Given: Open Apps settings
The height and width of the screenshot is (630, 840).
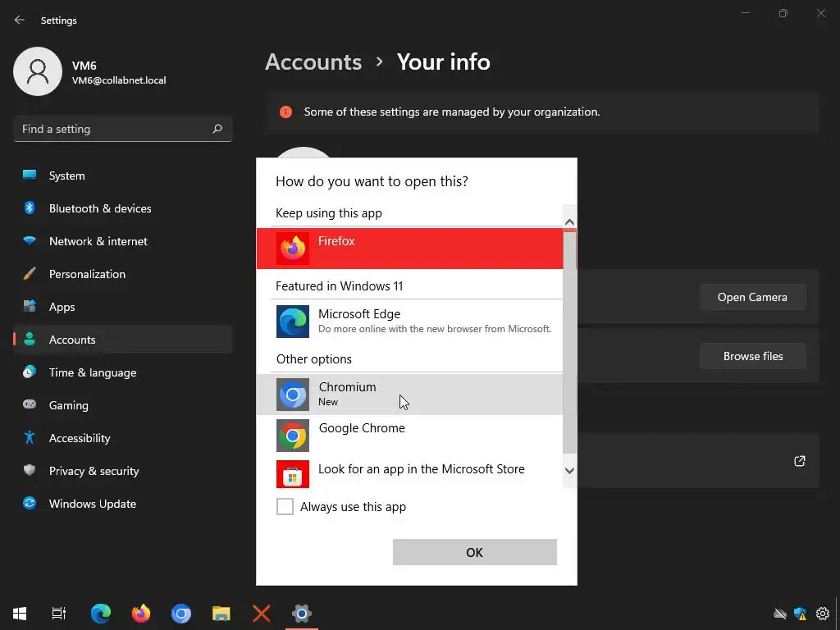Looking at the screenshot, I should pyautogui.click(x=123, y=307).
